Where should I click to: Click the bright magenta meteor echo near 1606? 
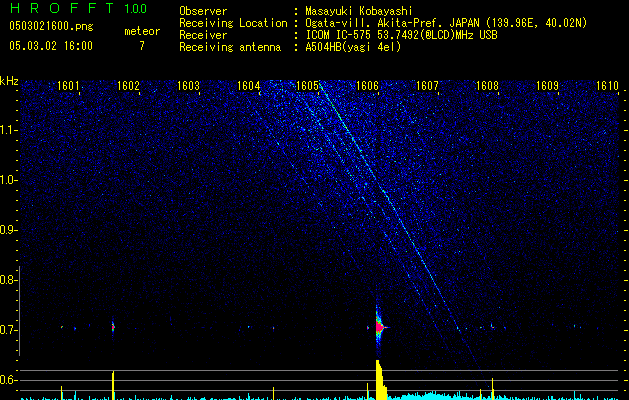tap(379, 327)
